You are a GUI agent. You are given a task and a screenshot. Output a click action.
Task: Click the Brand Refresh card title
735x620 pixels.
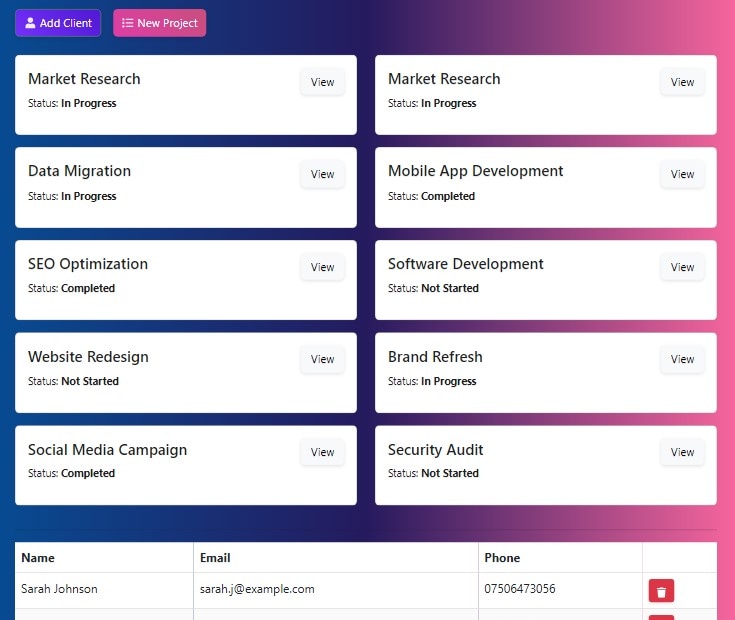[x=435, y=357]
